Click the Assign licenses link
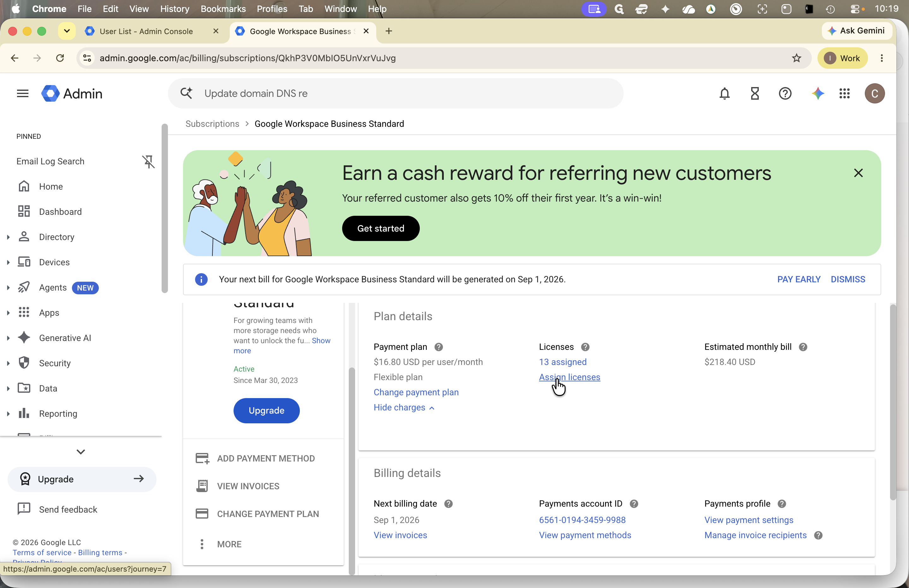Viewport: 909px width, 588px height. coord(569,377)
